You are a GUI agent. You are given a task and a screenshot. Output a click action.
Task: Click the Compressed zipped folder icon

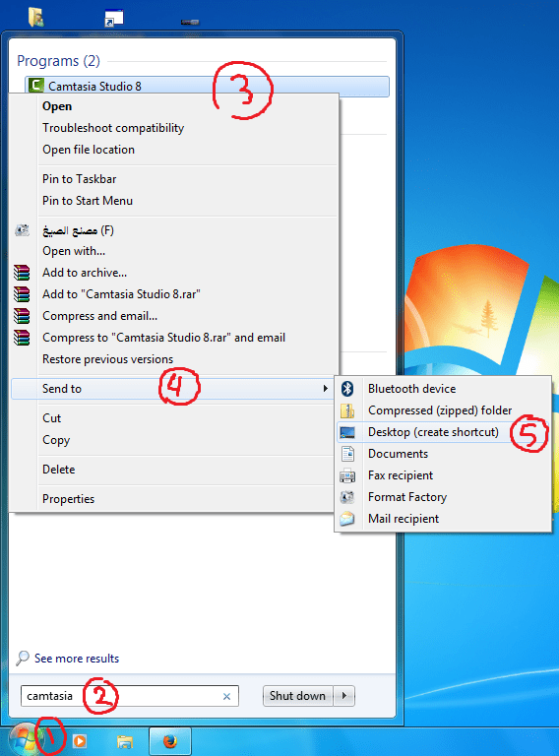pyautogui.click(x=347, y=410)
